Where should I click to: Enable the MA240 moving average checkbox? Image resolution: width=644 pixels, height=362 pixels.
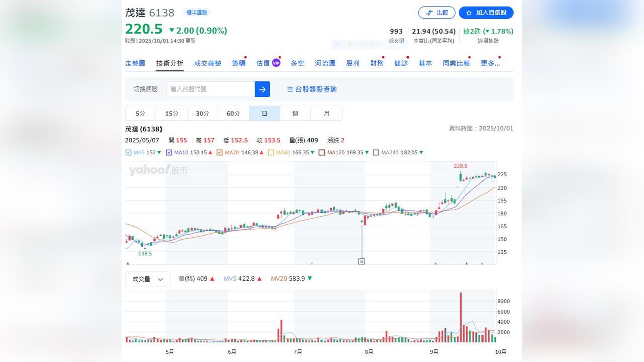[x=376, y=152]
